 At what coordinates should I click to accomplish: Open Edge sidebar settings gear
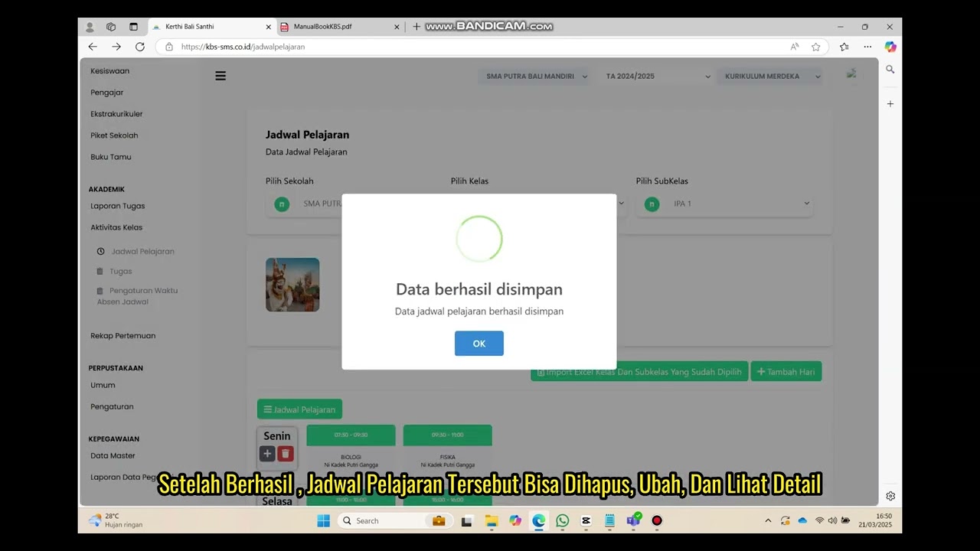(890, 496)
